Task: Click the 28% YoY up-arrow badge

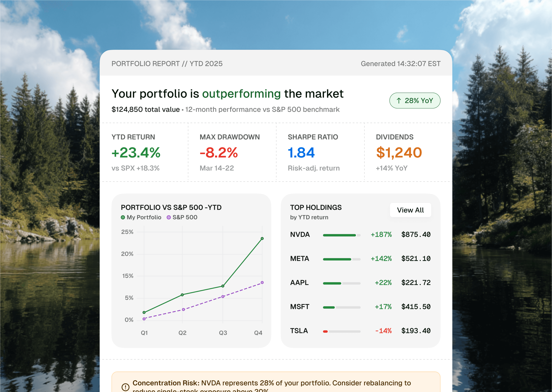Action: pos(415,100)
